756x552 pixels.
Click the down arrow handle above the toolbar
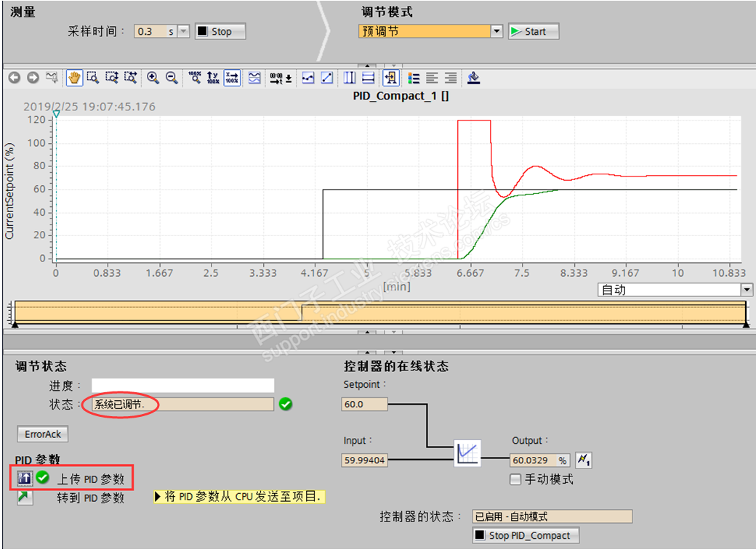click(x=393, y=65)
